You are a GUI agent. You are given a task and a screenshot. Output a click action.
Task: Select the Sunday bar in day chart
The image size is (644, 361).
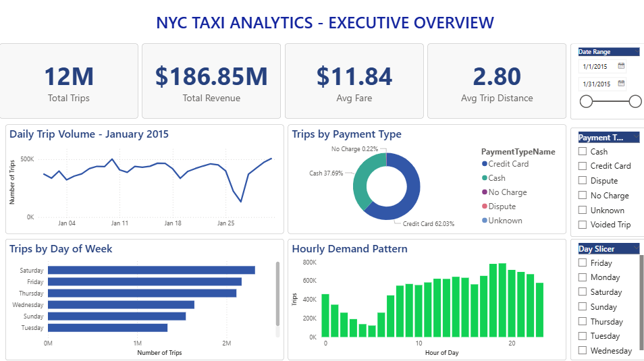[x=117, y=316]
